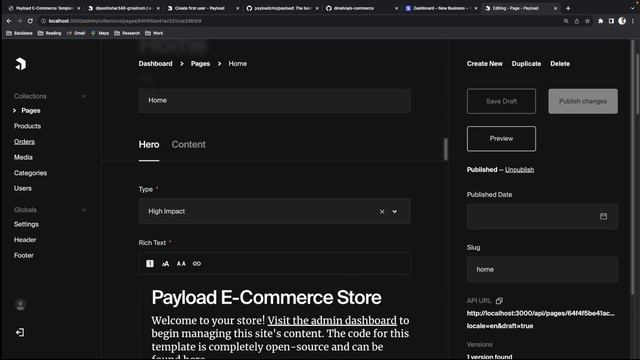640x360 pixels.
Task: Go back with the browser back arrow
Action: pyautogui.click(x=9, y=21)
